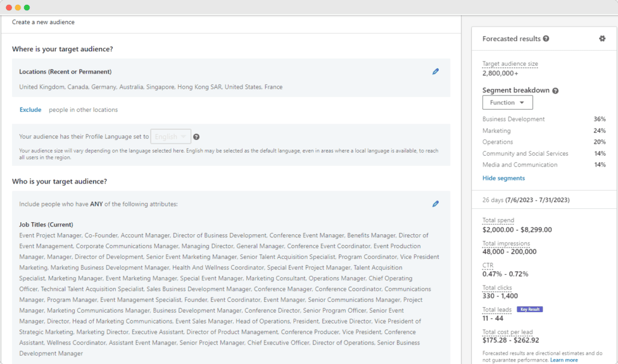Open the Function segment breakdown dropdown
This screenshot has width=618, height=364.
[x=508, y=102]
